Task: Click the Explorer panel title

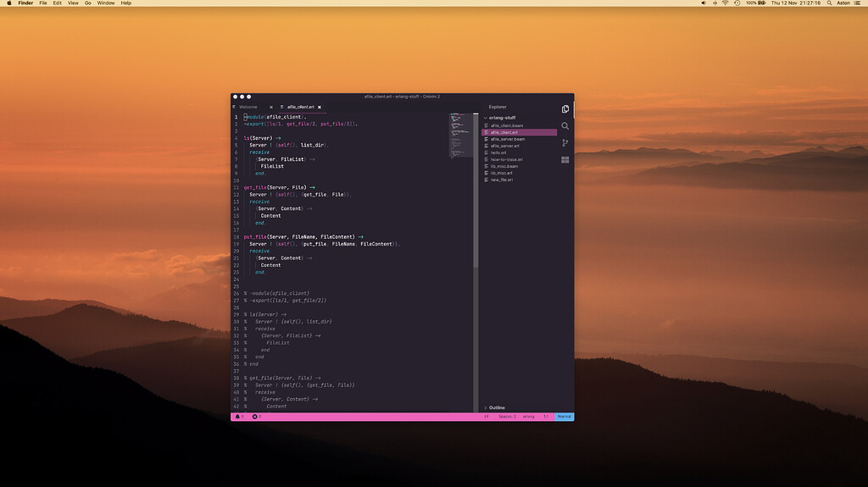Action: pos(497,107)
